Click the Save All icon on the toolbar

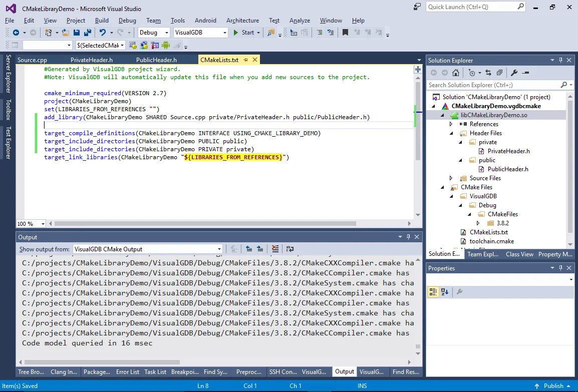[x=89, y=32]
